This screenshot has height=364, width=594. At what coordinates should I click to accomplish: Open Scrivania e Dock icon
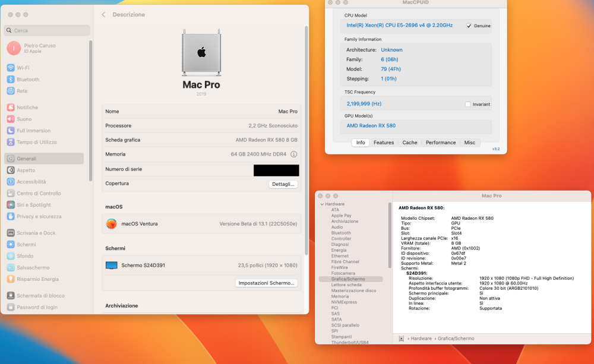coord(11,233)
